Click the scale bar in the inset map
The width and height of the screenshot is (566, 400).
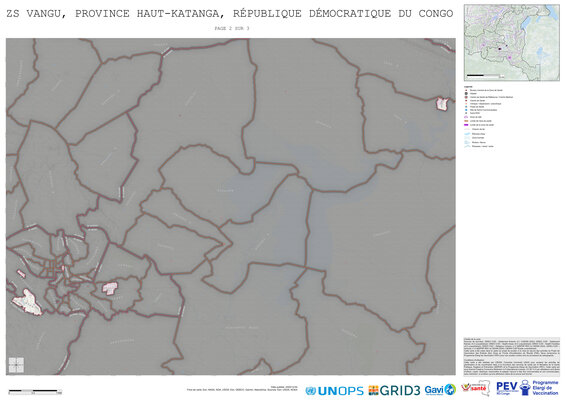tap(486, 76)
